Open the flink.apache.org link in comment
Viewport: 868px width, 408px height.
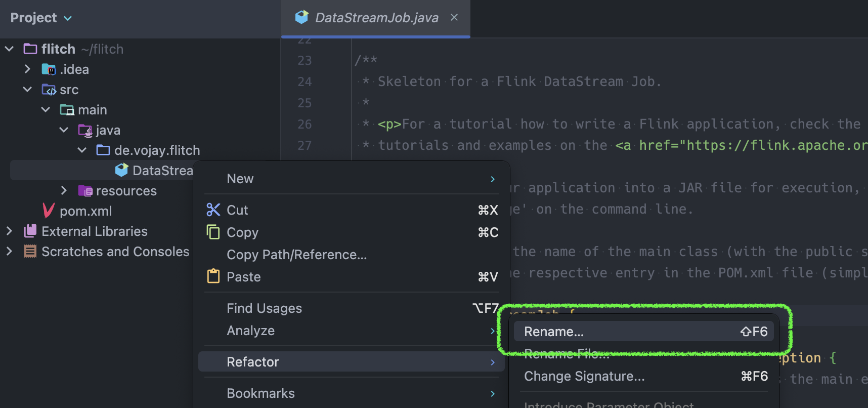(773, 145)
